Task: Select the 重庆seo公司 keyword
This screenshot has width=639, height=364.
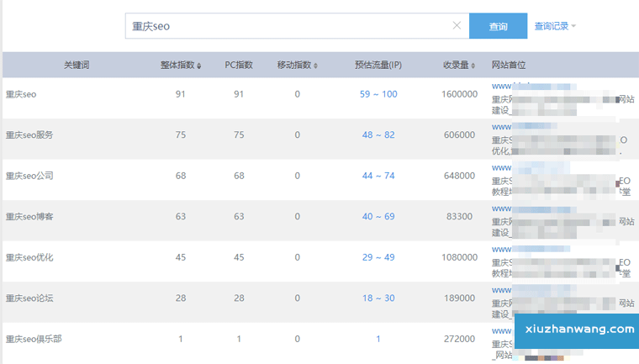Action: (29, 176)
